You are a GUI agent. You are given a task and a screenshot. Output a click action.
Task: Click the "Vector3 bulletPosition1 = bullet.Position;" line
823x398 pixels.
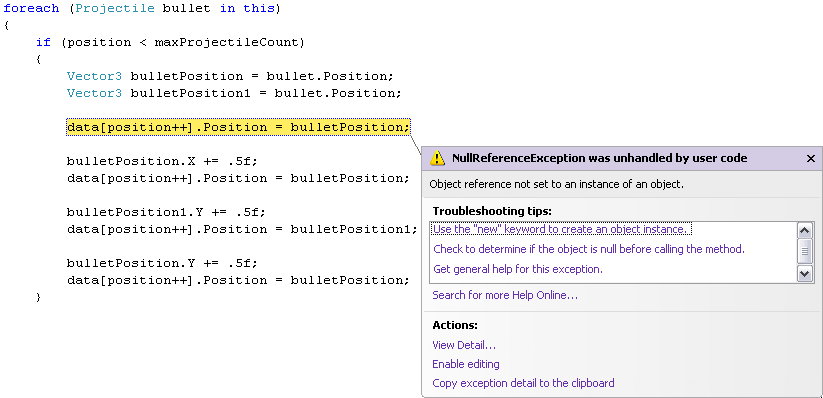[234, 93]
